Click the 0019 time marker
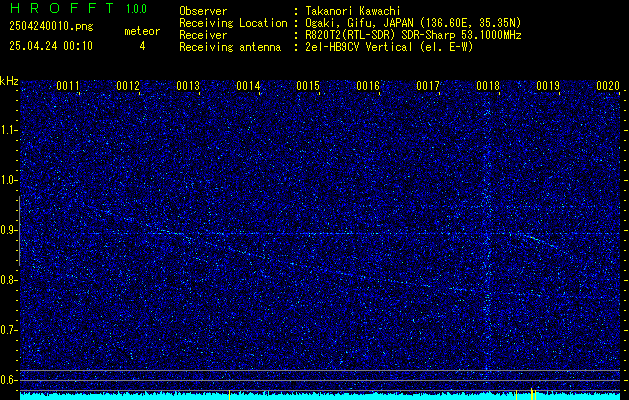 (548, 86)
